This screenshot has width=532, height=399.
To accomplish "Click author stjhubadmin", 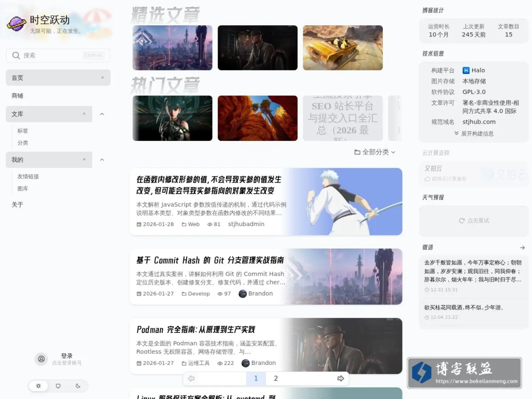I will pos(246,224).
